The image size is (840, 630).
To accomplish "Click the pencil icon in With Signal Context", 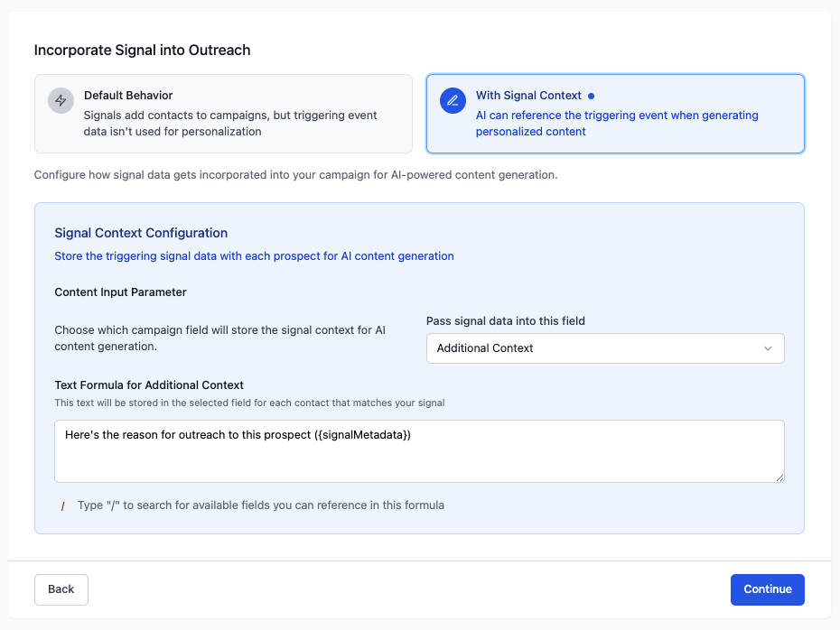I will (x=453, y=100).
